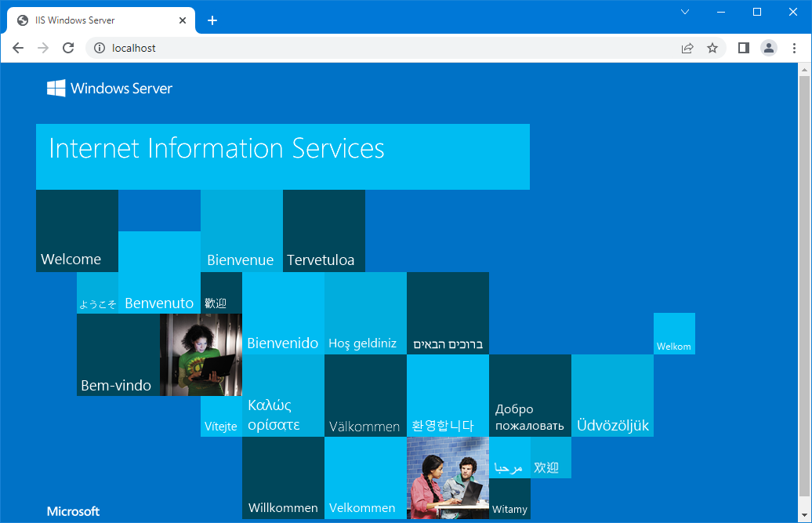The height and width of the screenshot is (523, 812).
Task: Click the Windows Server logo
Action: 109,88
